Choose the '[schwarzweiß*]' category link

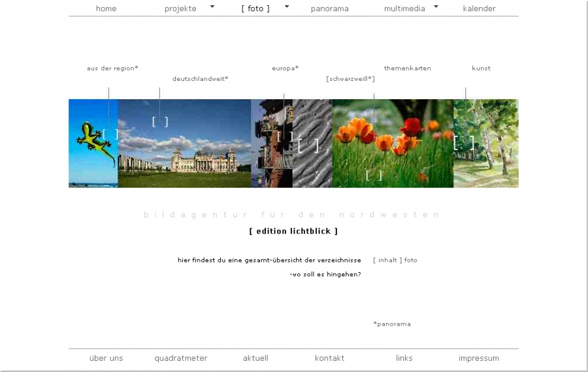350,79
